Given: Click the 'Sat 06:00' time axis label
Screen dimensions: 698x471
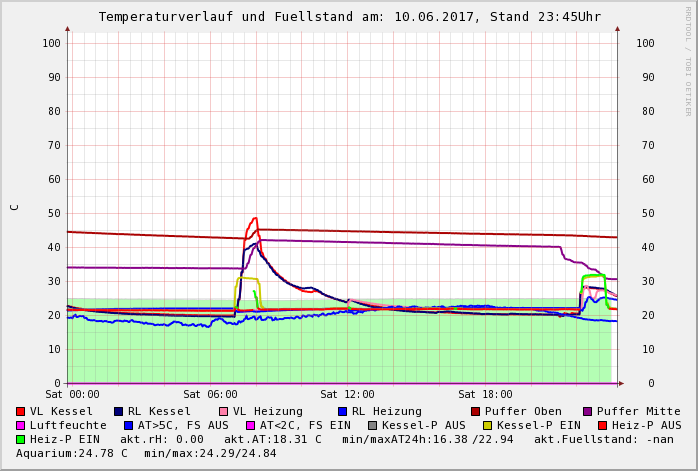Looking at the screenshot, I should (209, 395).
